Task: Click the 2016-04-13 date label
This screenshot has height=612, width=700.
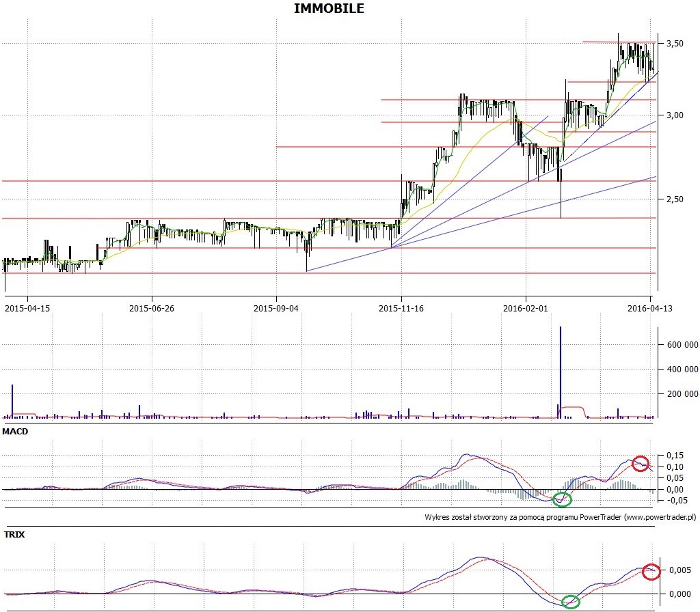Action: tap(649, 308)
